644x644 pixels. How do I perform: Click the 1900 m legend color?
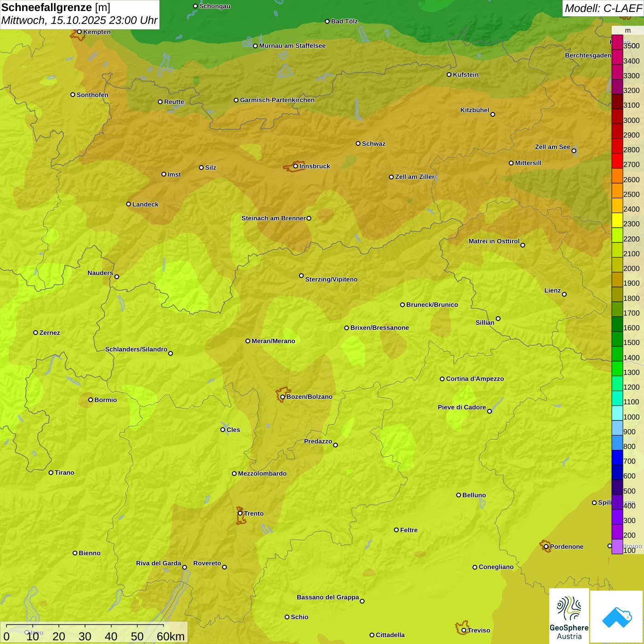[x=617, y=280]
